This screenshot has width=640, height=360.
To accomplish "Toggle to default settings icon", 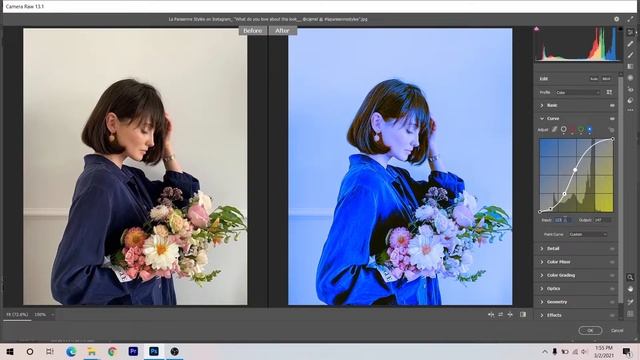I will pos(523,315).
